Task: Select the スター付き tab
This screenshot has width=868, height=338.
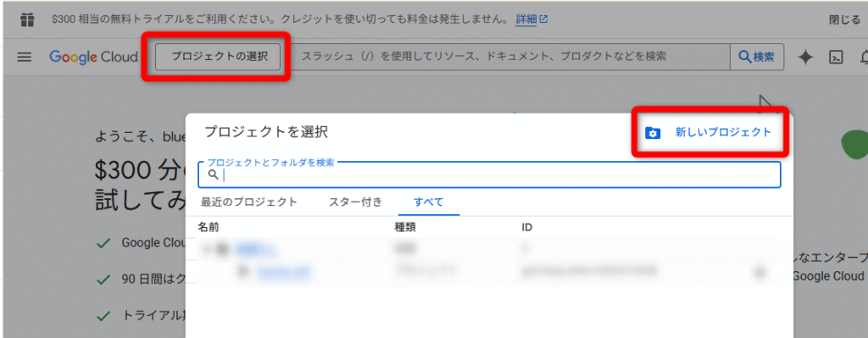Action: (355, 202)
